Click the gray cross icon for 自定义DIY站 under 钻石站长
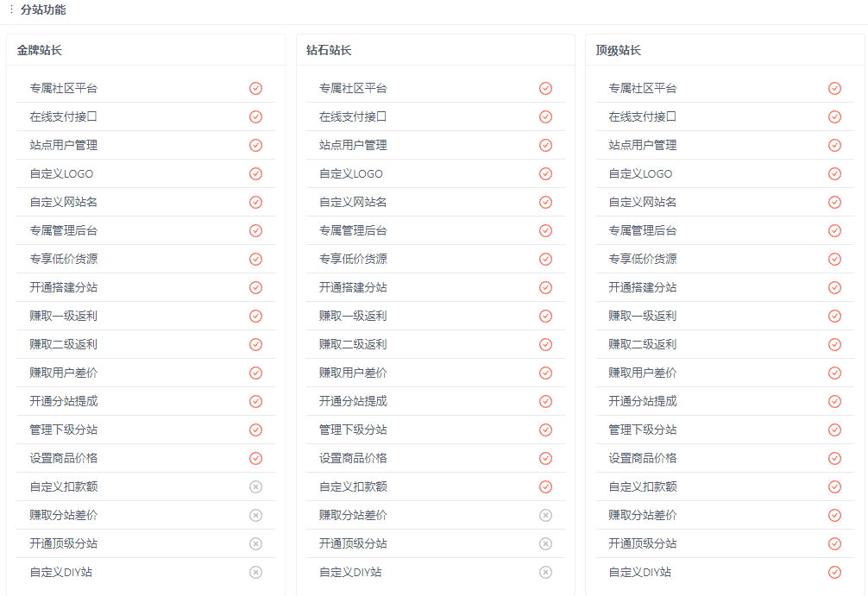 (x=546, y=572)
